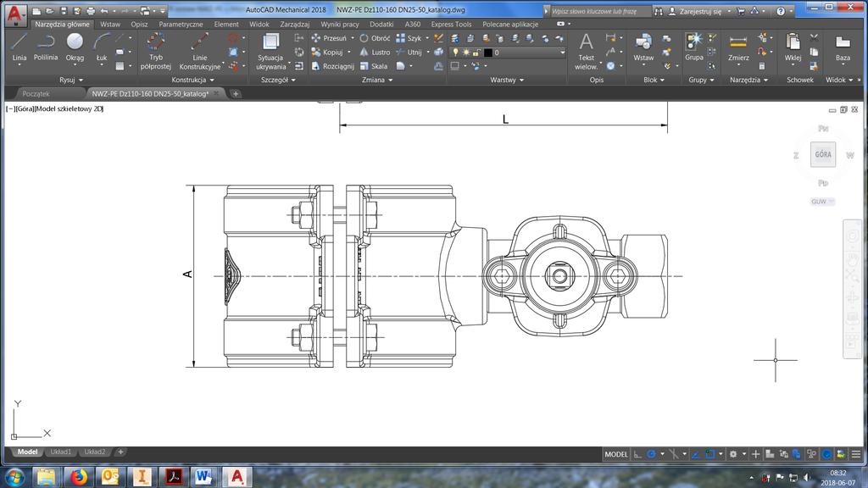Image resolution: width=868 pixels, height=488 pixels.
Task: Start the Zmierz measure tool
Action: 738,47
